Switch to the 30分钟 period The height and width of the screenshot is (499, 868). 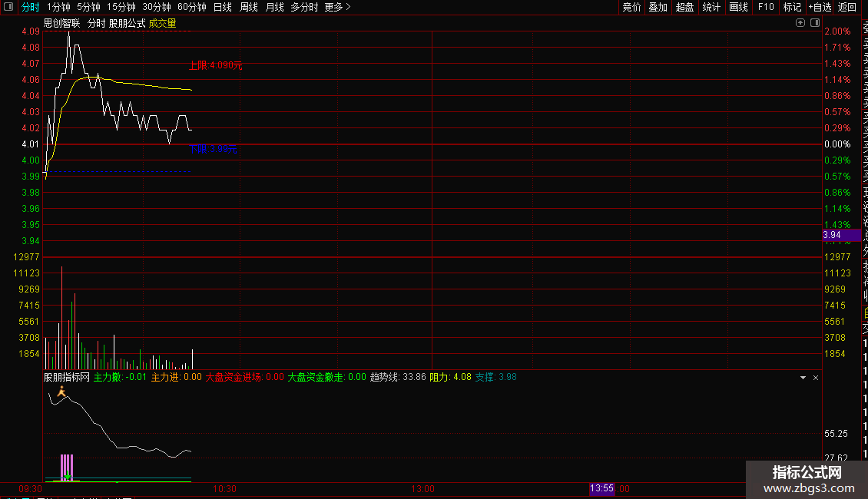tap(157, 7)
